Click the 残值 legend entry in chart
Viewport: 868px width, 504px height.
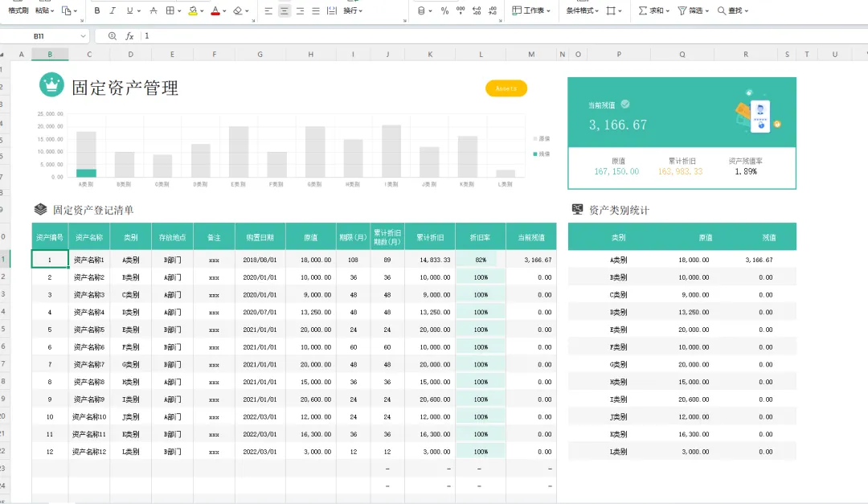pyautogui.click(x=542, y=154)
